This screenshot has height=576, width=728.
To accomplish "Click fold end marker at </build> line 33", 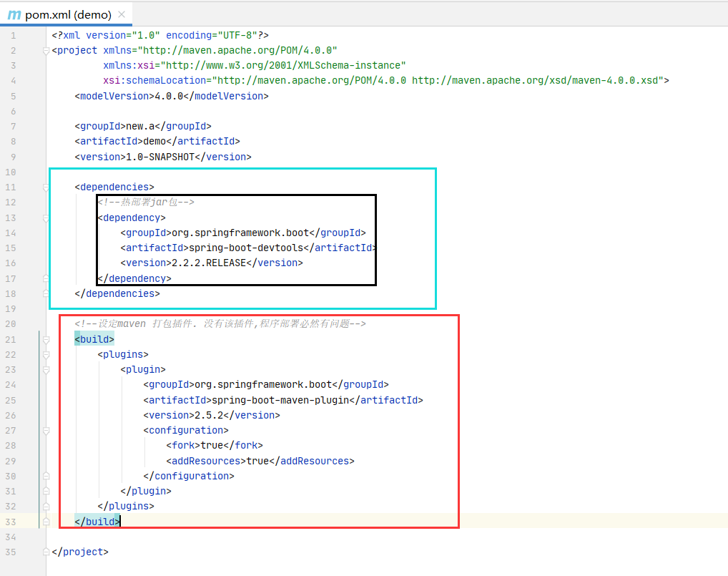I will tap(46, 522).
